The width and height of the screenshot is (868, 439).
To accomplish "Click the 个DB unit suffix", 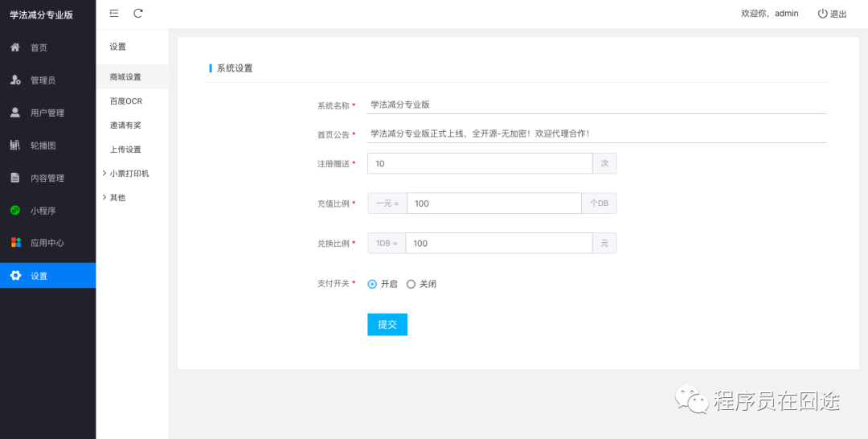I will (599, 203).
